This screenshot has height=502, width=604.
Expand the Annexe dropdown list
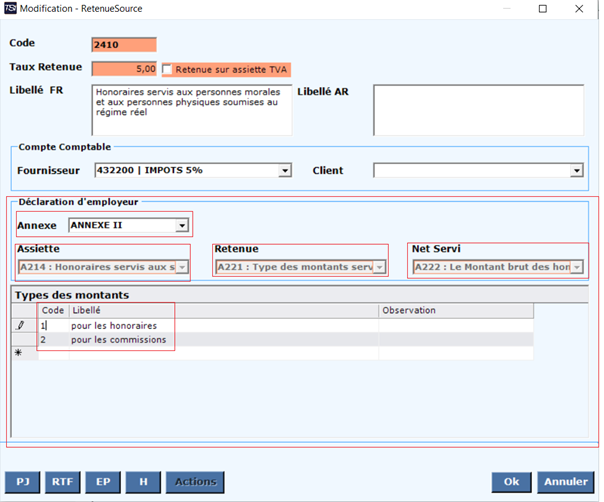(x=182, y=225)
